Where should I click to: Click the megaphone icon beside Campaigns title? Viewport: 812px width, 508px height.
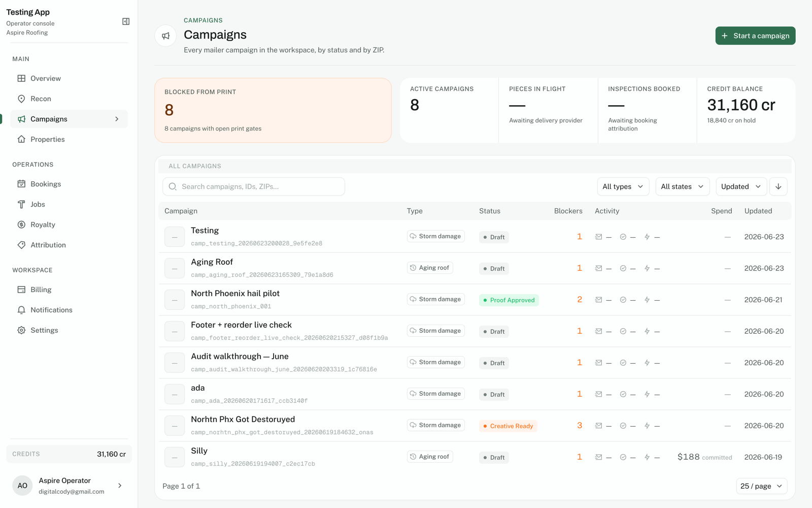pos(165,36)
